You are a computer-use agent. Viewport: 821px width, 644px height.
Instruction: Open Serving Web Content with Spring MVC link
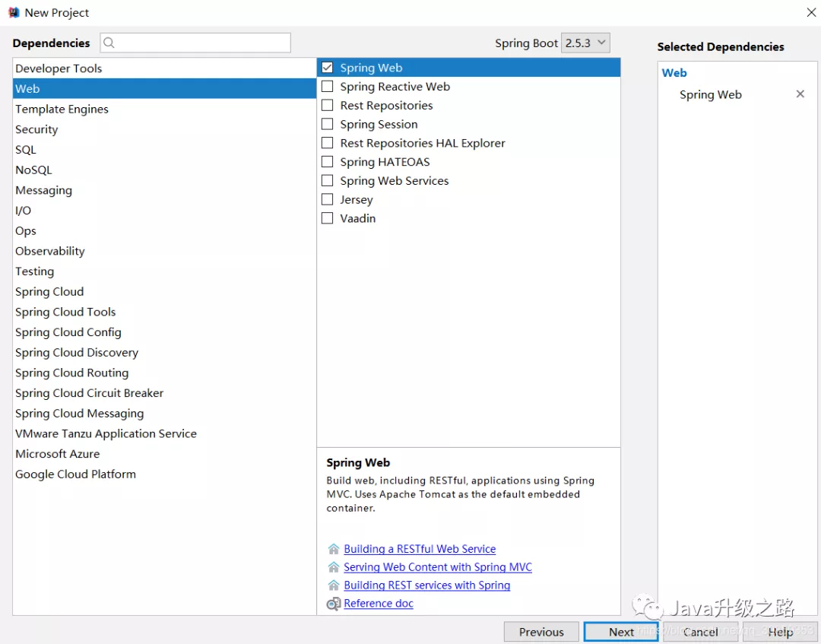point(438,567)
